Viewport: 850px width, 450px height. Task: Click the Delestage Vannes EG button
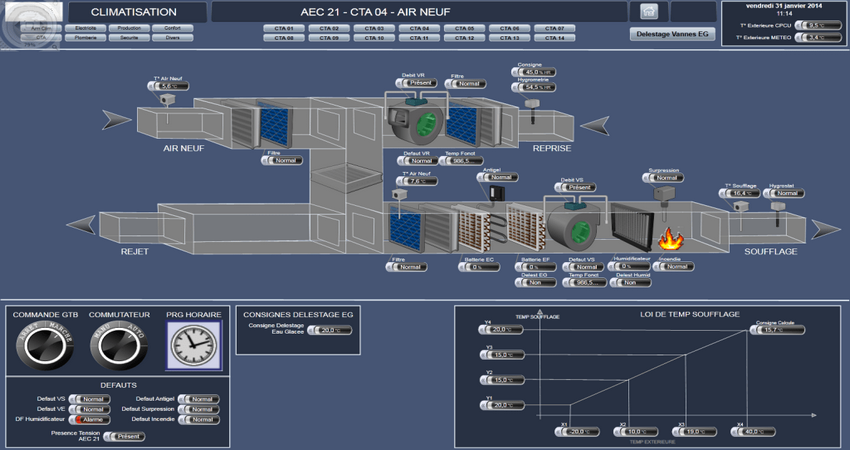tap(673, 33)
